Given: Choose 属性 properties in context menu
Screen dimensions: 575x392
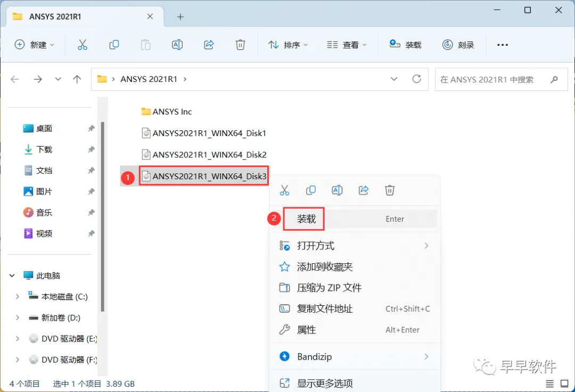Looking at the screenshot, I should pyautogui.click(x=355, y=330).
